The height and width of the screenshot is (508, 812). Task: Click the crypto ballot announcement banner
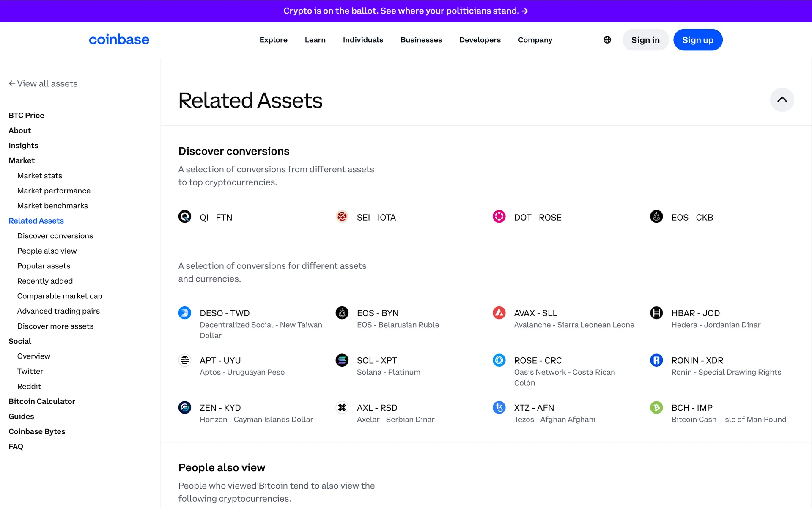(x=406, y=11)
